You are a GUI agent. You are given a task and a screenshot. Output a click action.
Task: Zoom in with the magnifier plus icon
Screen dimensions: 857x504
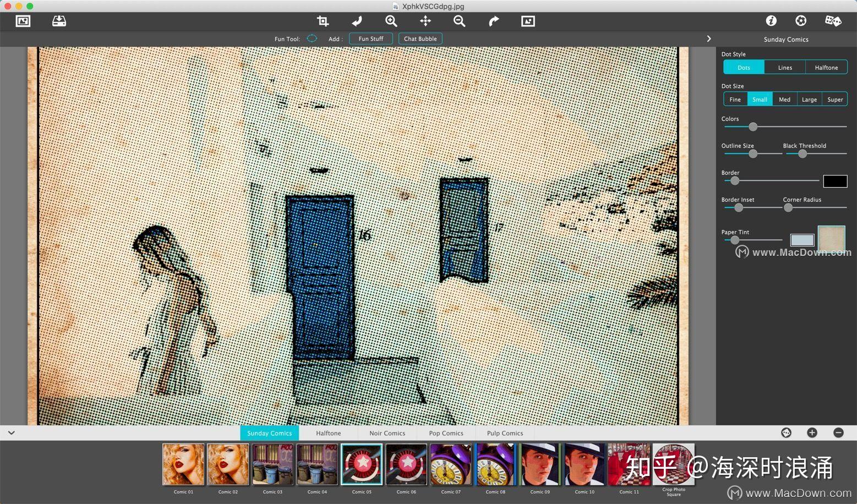[391, 21]
